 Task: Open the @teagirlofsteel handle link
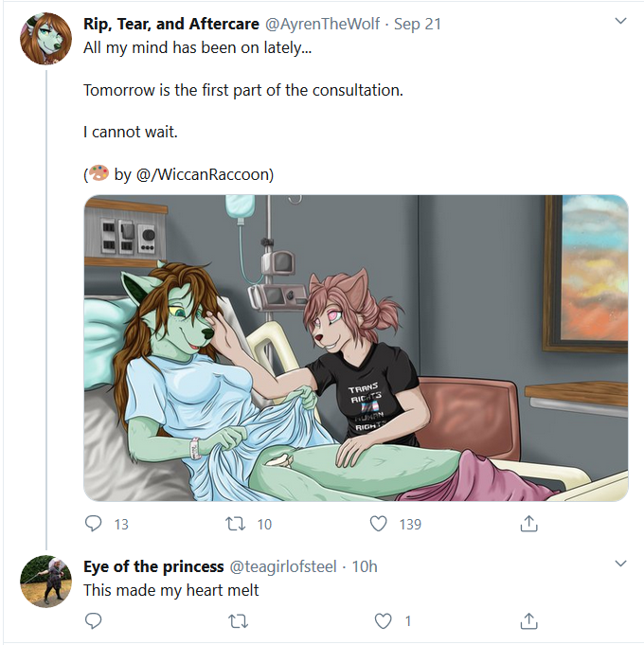pos(283,566)
